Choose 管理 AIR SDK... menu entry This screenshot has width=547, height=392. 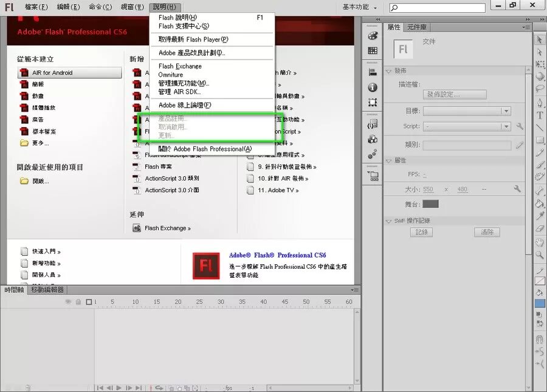[x=212, y=92]
